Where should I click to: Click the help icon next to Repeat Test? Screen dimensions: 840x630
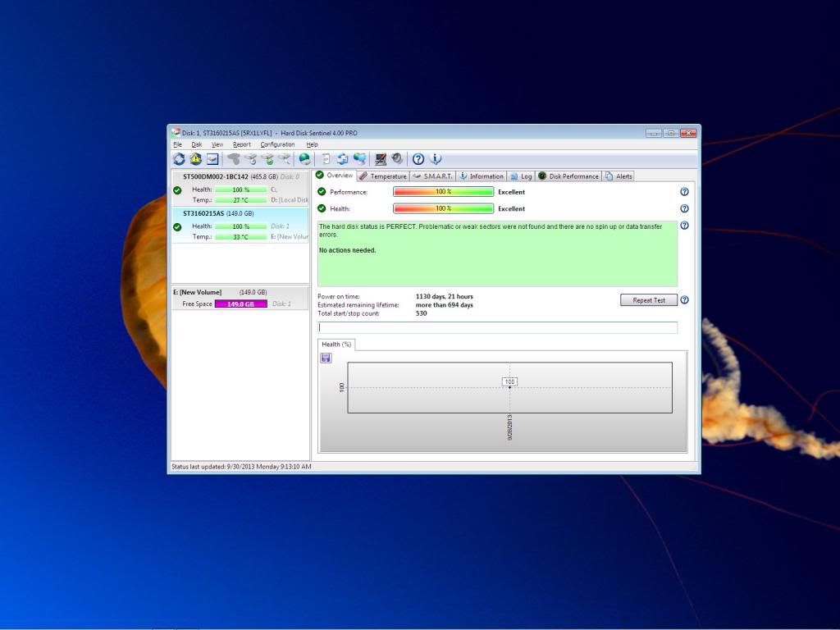(684, 300)
